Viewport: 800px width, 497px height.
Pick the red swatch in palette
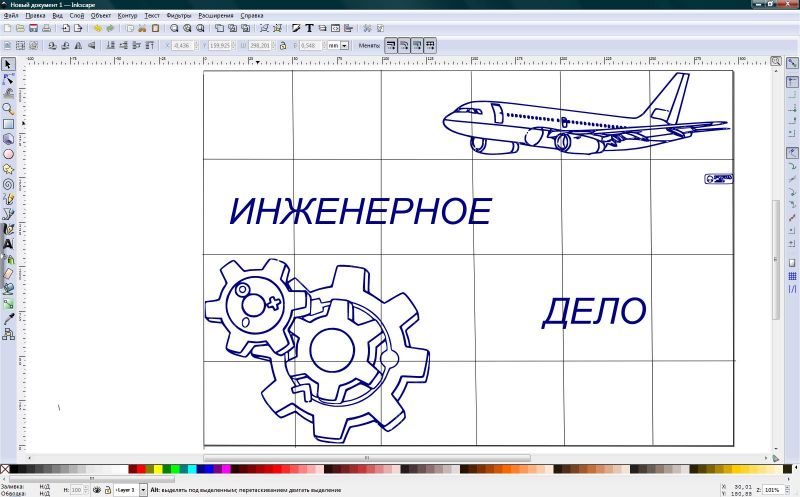click(141, 468)
